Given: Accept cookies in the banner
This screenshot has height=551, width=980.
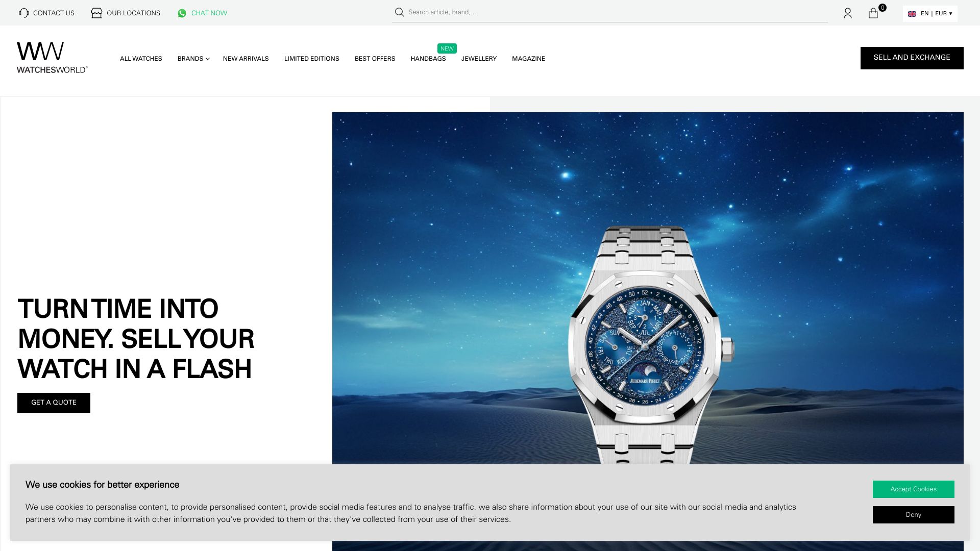Looking at the screenshot, I should pyautogui.click(x=914, y=489).
